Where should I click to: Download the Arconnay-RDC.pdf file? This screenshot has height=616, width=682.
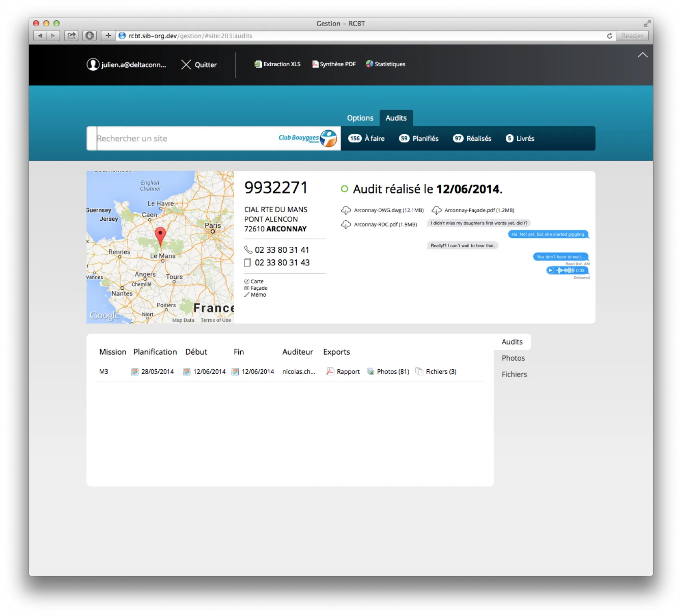(x=346, y=224)
